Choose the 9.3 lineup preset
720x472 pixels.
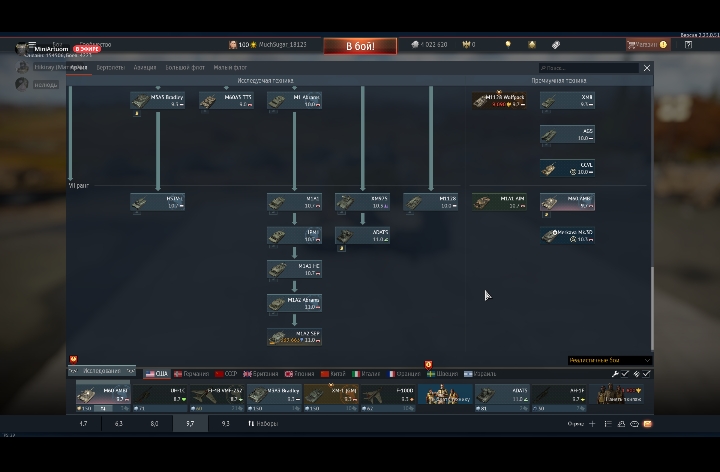point(225,423)
